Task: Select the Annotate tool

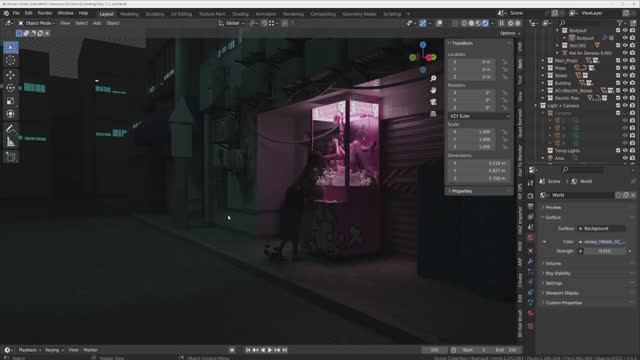Action: tap(11, 129)
